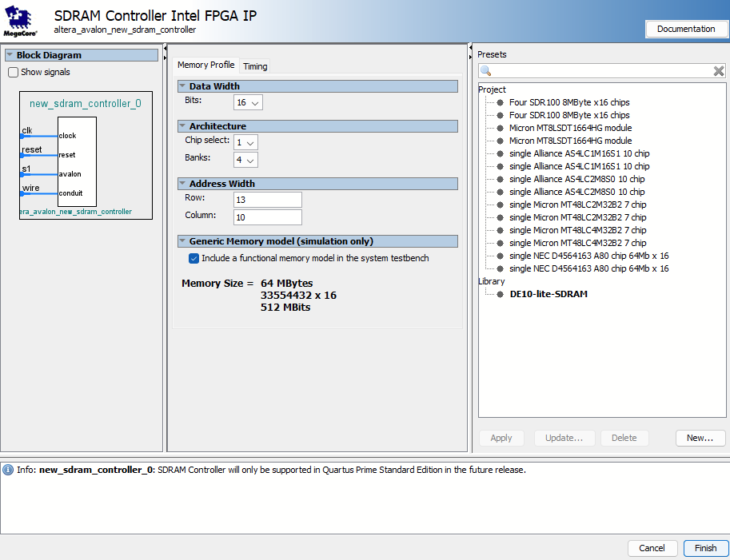Click the Documentation button
730x560 pixels.
pyautogui.click(x=686, y=28)
